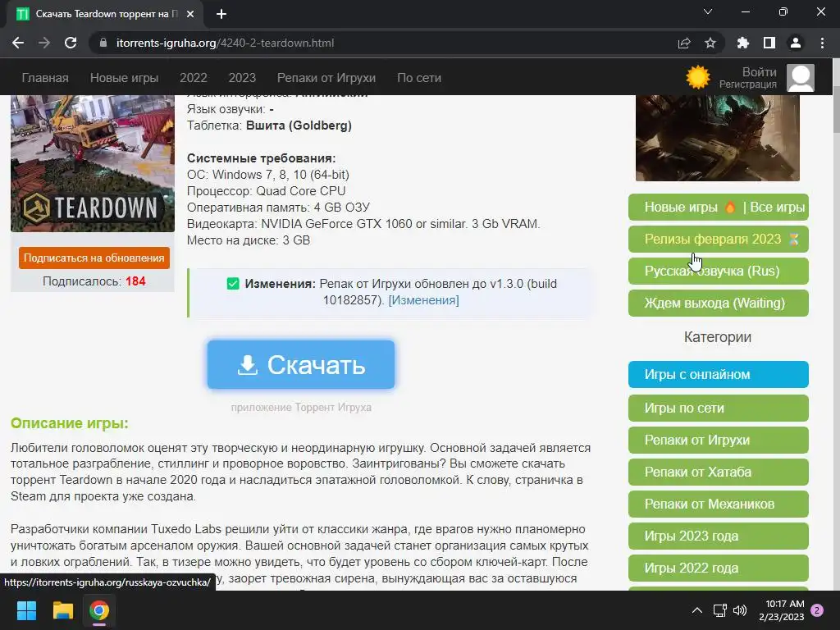Click the subscriber count 184
840x630 pixels.
click(135, 281)
